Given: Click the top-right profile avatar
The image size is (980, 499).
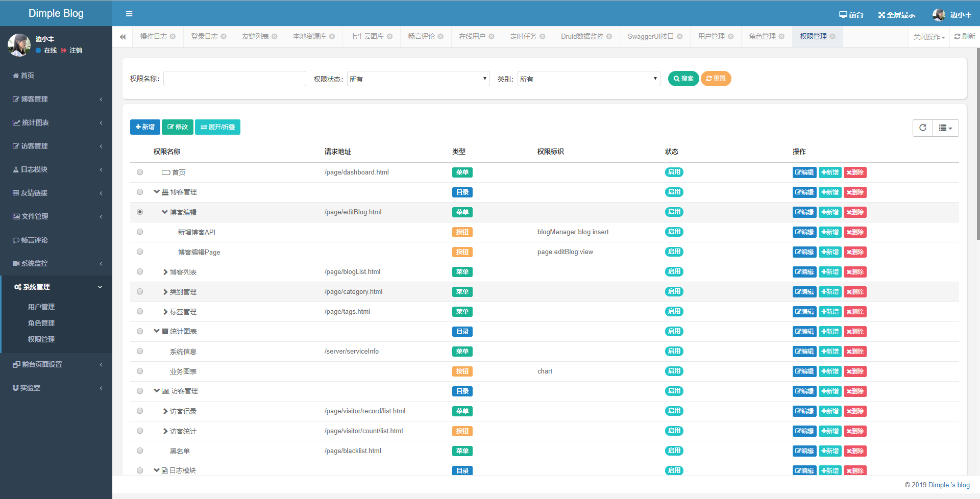Looking at the screenshot, I should pos(939,15).
